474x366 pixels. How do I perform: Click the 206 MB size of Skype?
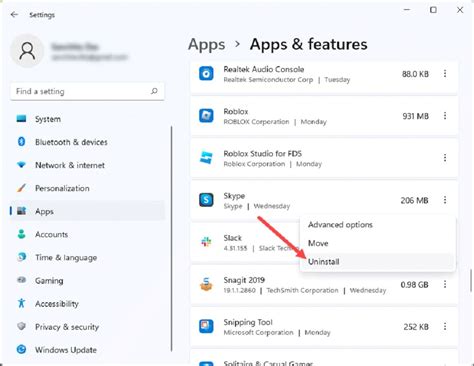414,200
